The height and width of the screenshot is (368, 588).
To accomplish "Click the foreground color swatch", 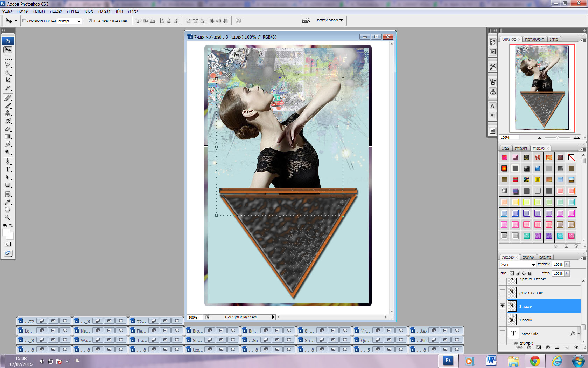I will 6,232.
